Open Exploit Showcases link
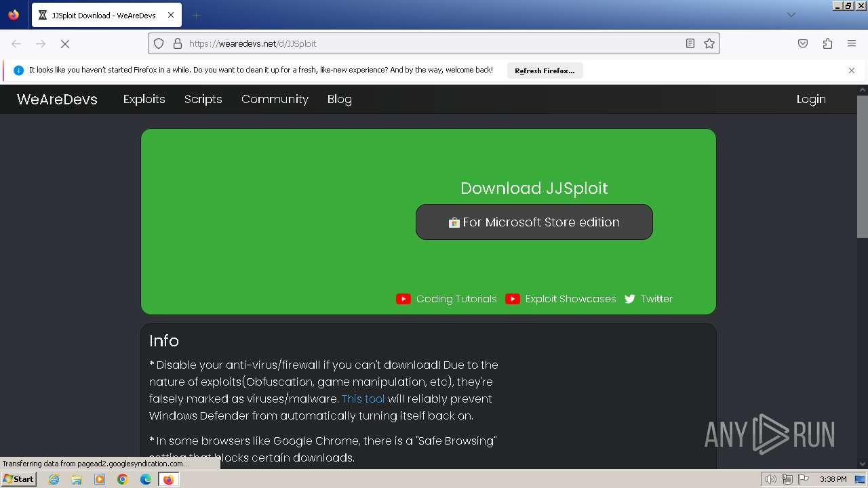Viewport: 868px width, 488px height. [x=570, y=299]
